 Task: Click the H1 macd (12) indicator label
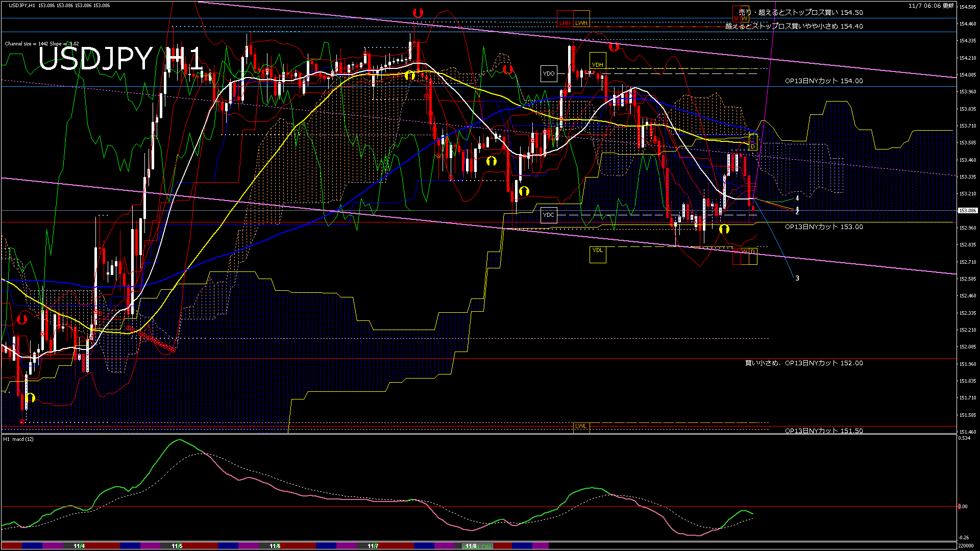point(19,439)
